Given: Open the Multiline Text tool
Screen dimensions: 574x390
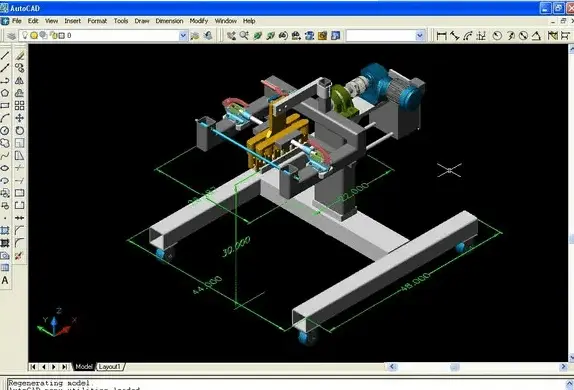Looking at the screenshot, I should (x=5, y=280).
